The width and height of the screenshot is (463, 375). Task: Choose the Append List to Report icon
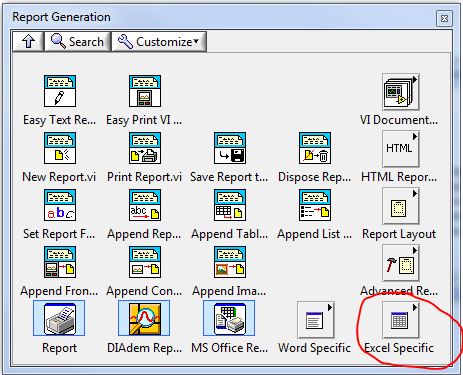(315, 205)
